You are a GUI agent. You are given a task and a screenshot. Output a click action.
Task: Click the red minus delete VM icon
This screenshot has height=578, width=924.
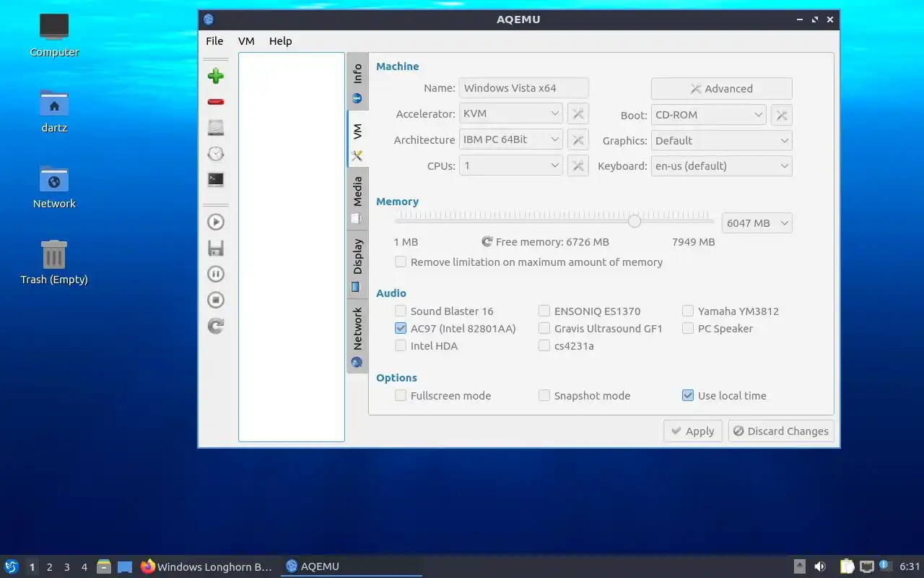pyautogui.click(x=215, y=102)
